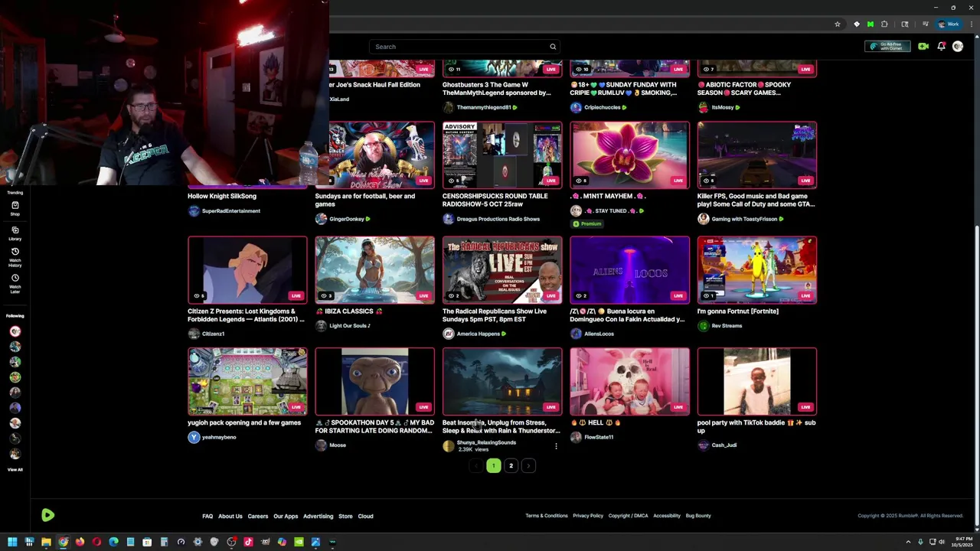The height and width of the screenshot is (551, 980).
Task: Expand the system tray hidden icons chevron
Action: click(x=908, y=542)
